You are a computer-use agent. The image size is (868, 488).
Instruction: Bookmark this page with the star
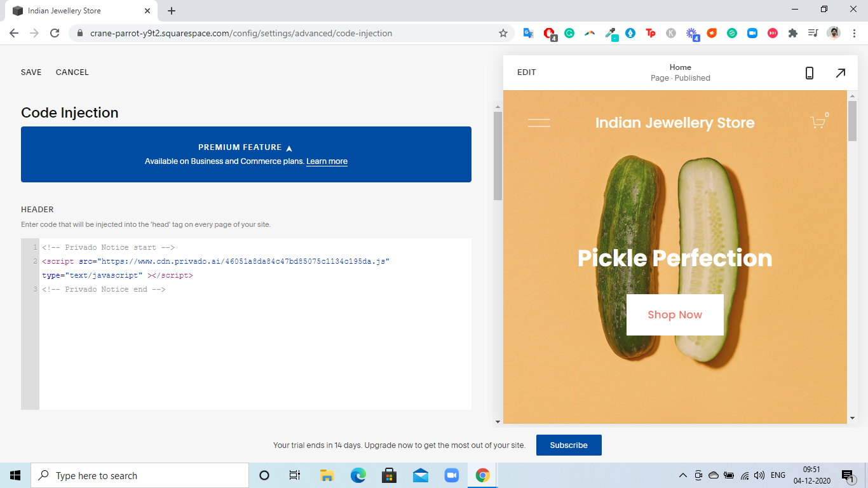point(503,33)
